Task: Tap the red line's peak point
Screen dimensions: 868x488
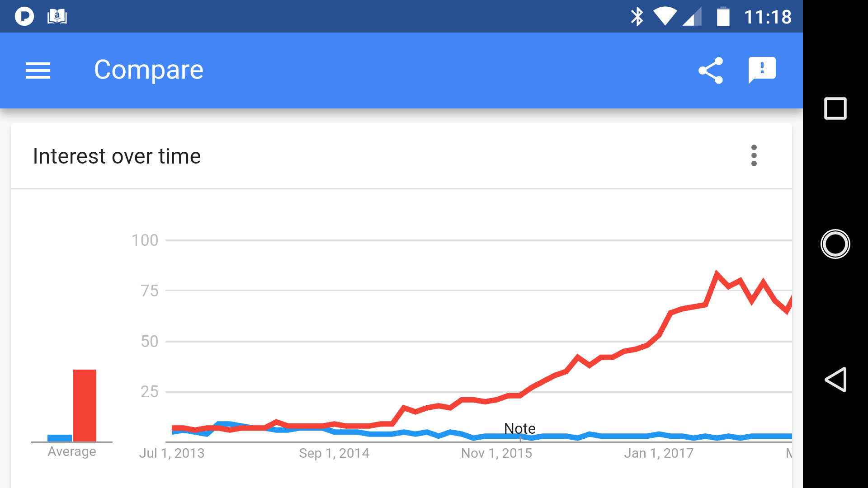Action: coord(717,273)
